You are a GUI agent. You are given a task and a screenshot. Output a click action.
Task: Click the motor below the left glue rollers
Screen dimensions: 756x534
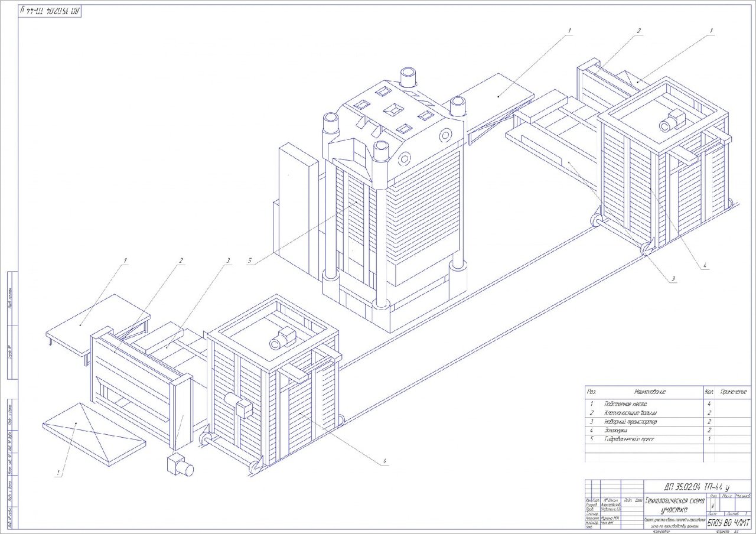pos(180,465)
